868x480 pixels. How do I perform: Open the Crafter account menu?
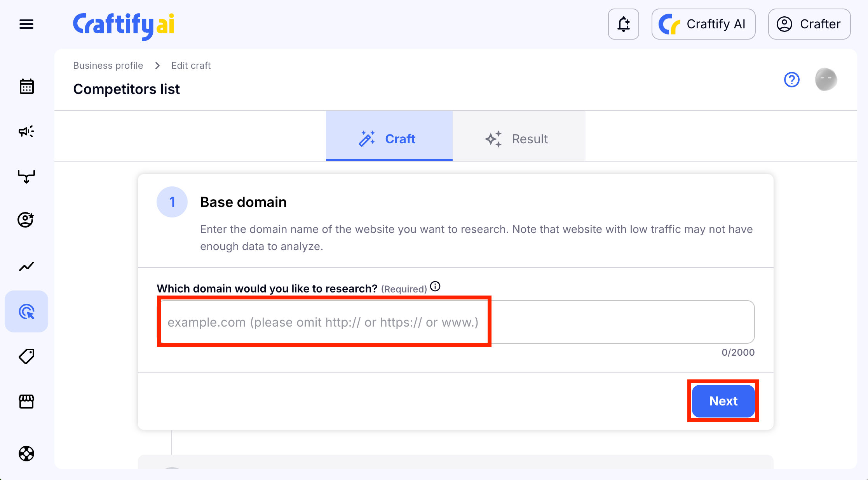pos(809,24)
